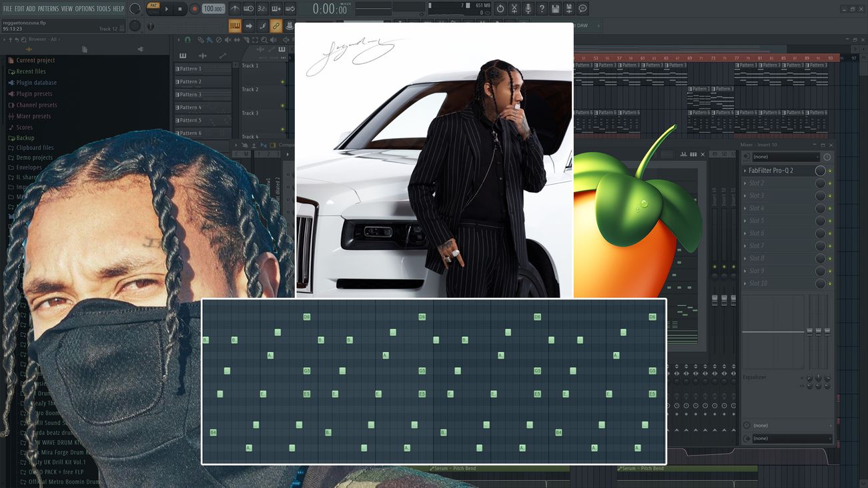The image size is (868, 488).
Task: Open the OPTIONS menu
Action: (x=85, y=9)
